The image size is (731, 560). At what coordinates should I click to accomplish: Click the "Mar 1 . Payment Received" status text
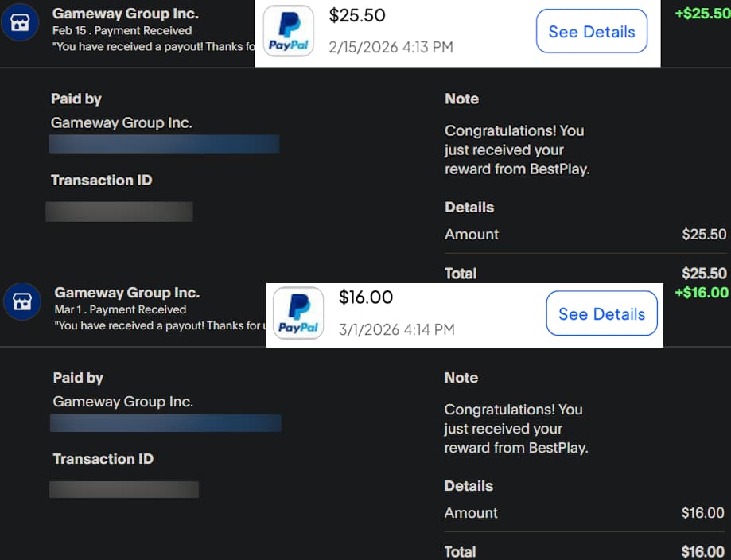click(120, 309)
